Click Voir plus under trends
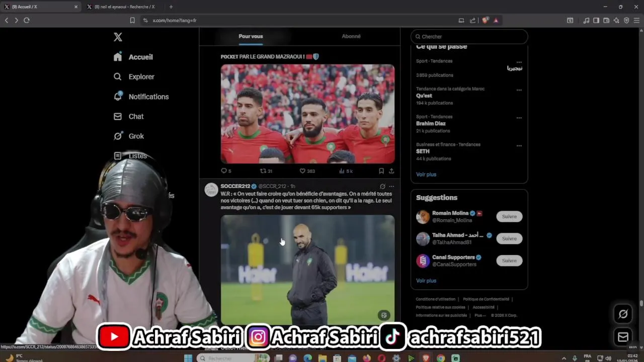 pyautogui.click(x=426, y=174)
